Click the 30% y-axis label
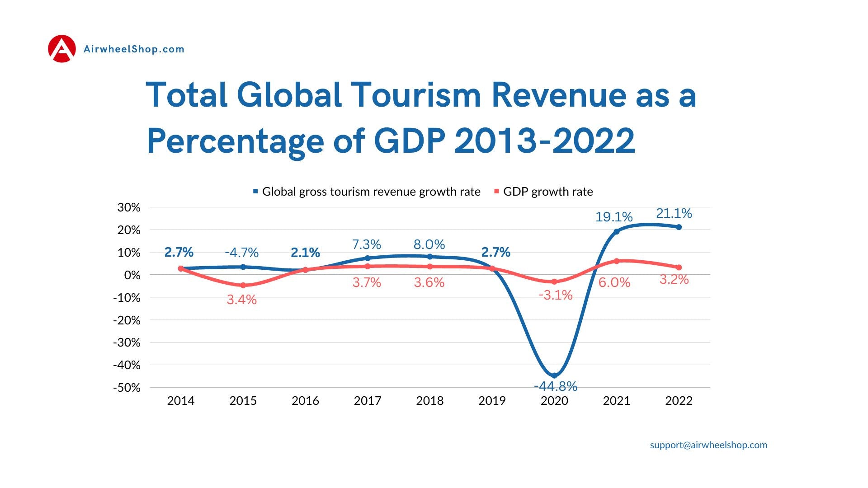 point(129,207)
